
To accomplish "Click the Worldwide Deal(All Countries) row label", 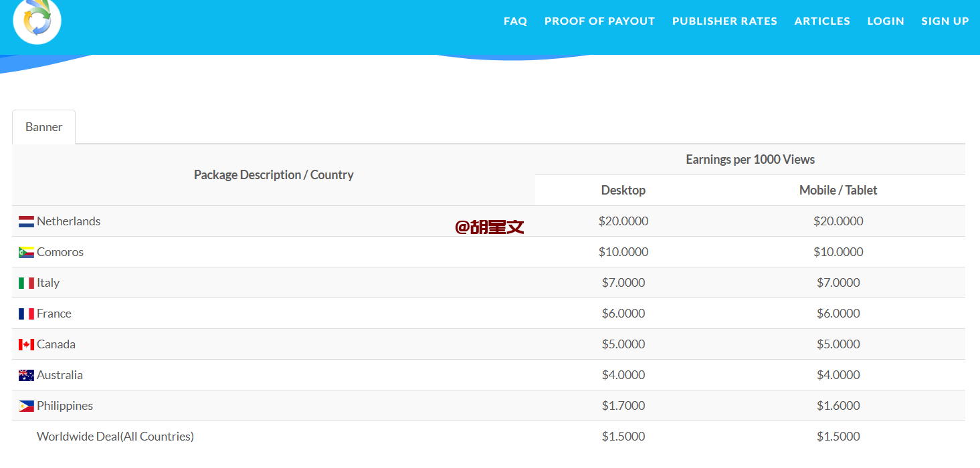I will [115, 437].
